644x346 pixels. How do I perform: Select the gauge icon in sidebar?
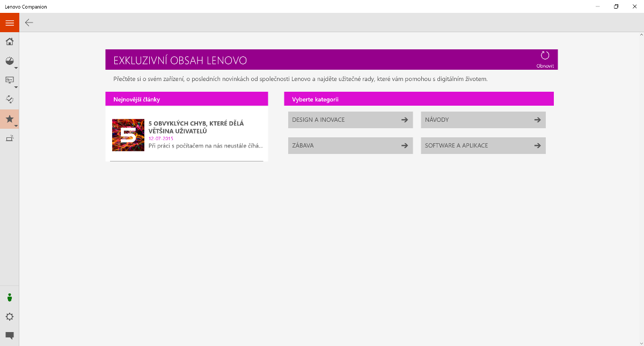pos(9,61)
